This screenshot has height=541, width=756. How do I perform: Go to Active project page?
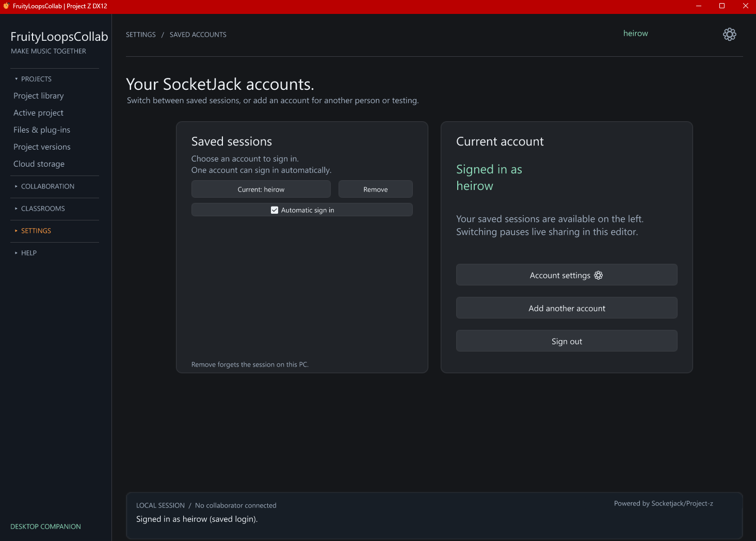tap(38, 113)
